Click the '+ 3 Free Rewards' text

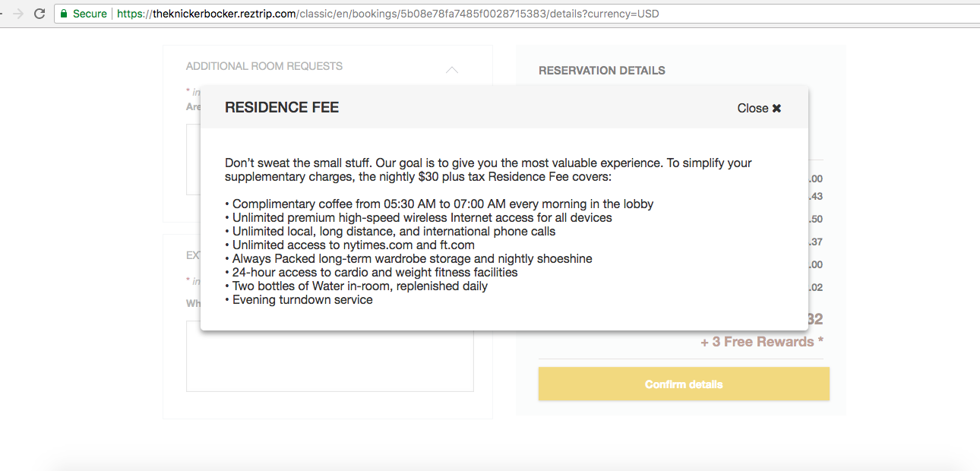(762, 342)
